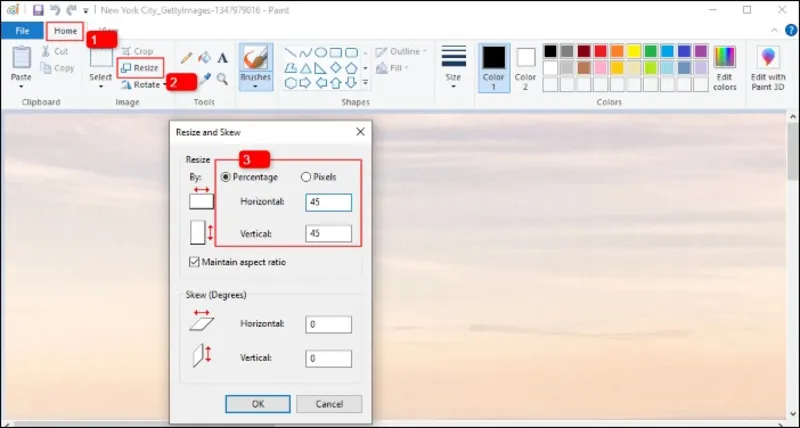This screenshot has width=800, height=428.
Task: Expand the Paste dropdown arrow
Action: pos(21,87)
